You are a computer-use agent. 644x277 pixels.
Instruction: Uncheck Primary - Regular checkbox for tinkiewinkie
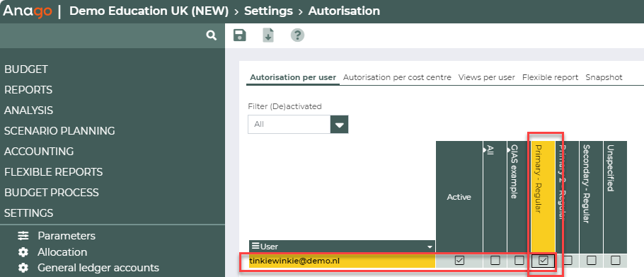point(544,260)
